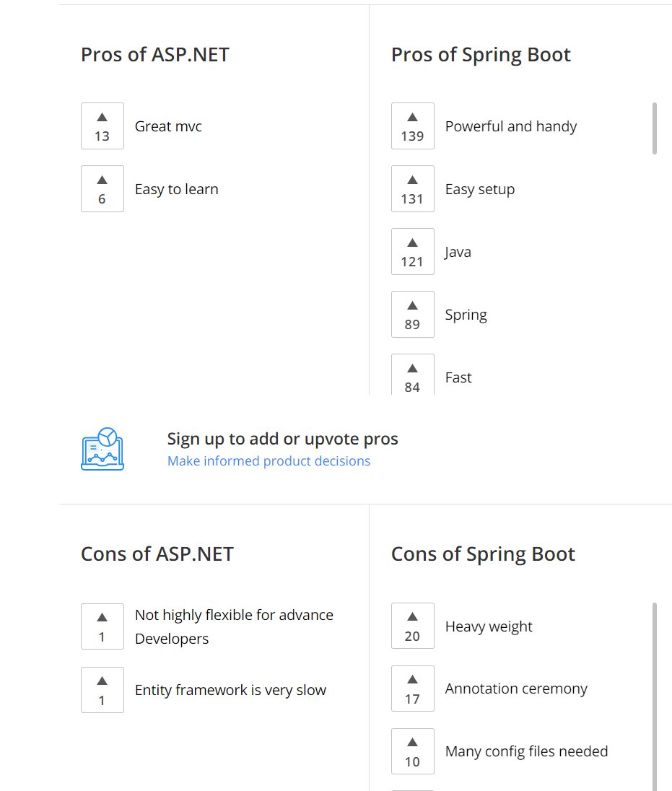The height and width of the screenshot is (791, 672).
Task: Upvote the "Heavy weight" con
Action: point(413,626)
